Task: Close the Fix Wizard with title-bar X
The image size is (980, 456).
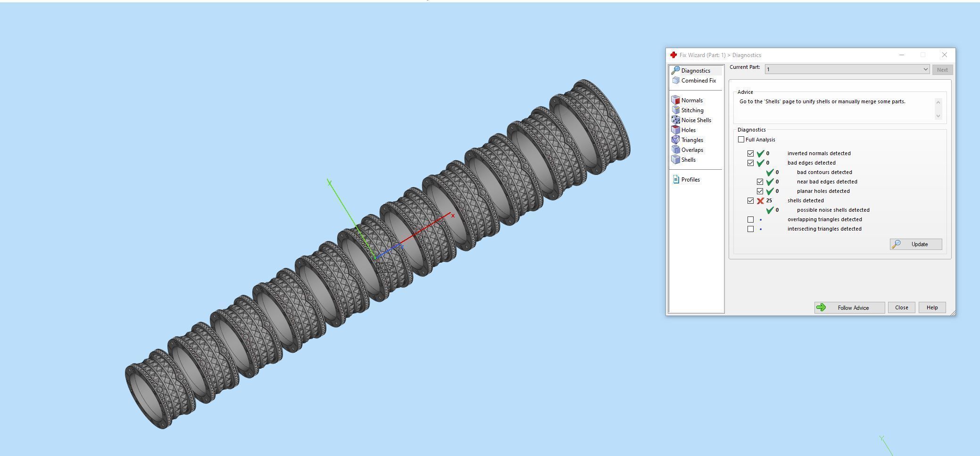Action: [944, 55]
